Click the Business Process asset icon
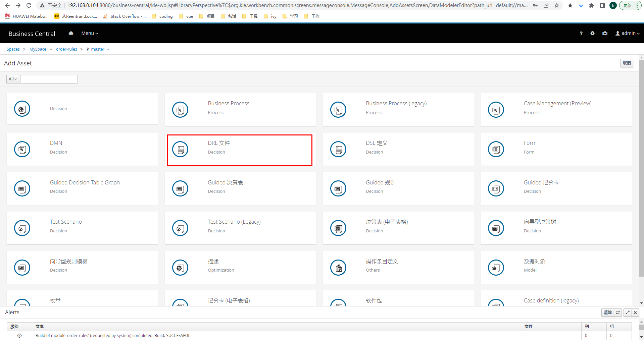644x340 pixels. tap(180, 110)
